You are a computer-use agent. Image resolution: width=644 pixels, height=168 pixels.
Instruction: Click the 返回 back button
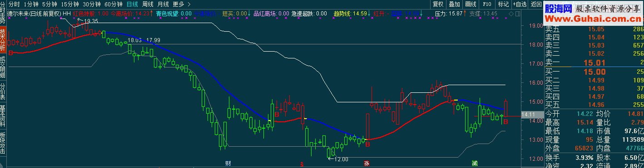coord(536,4)
